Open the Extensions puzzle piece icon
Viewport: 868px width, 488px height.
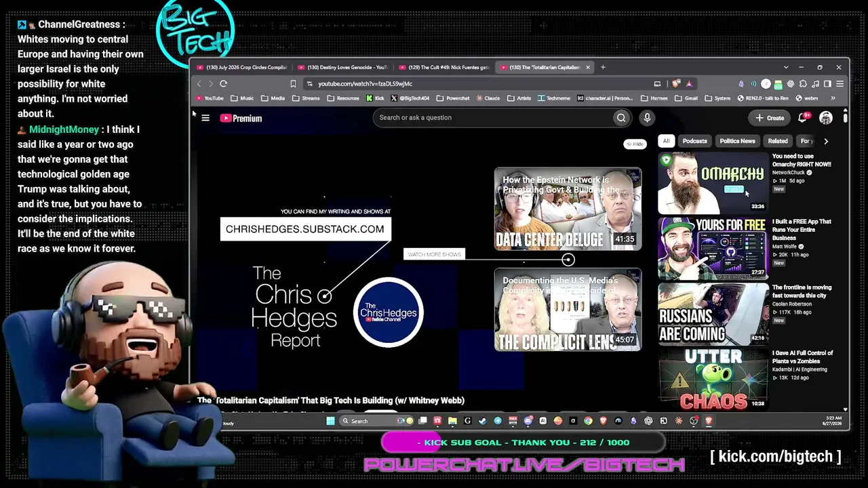[803, 83]
